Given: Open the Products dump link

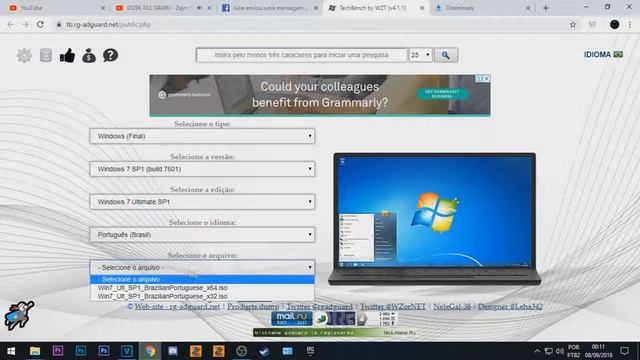Looking at the screenshot, I should click(253, 306).
